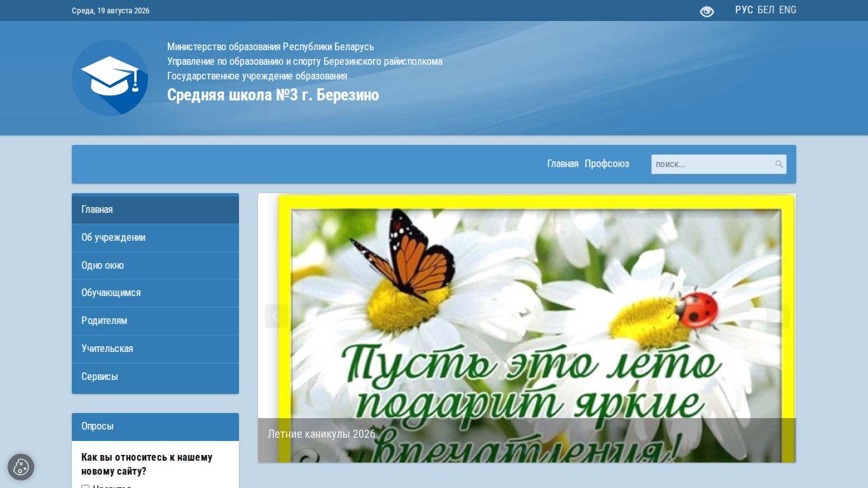Screen dimensions: 868x488
Task: Show previous slide with left arrow
Action: tap(276, 316)
